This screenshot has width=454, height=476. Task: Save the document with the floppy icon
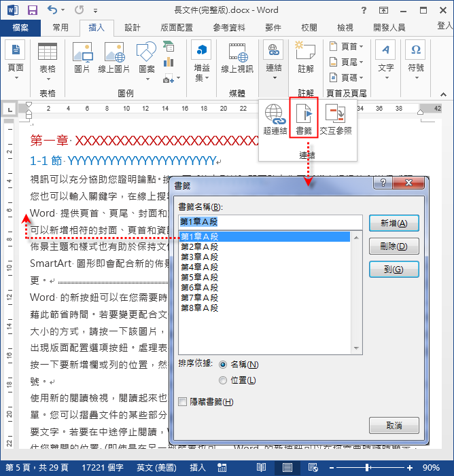pos(32,10)
